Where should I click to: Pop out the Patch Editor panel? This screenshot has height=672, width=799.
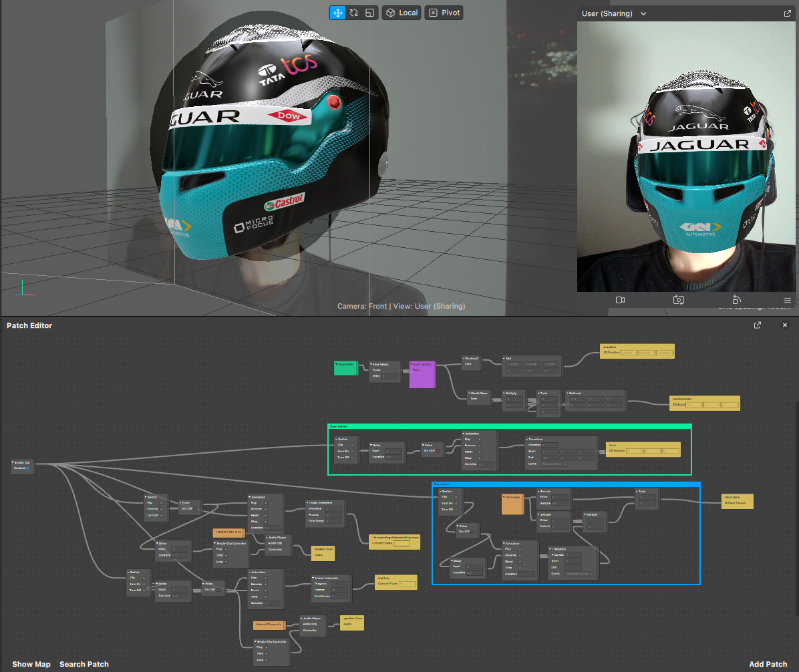[757, 325]
